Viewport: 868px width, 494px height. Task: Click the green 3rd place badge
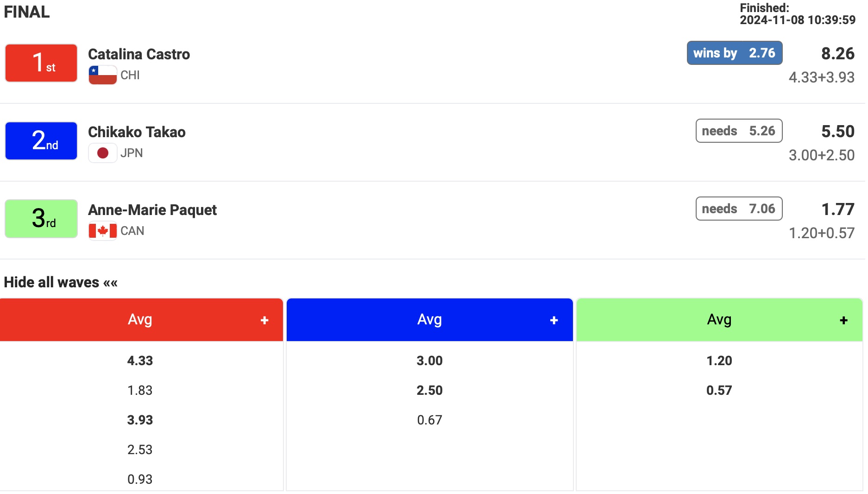(x=41, y=219)
